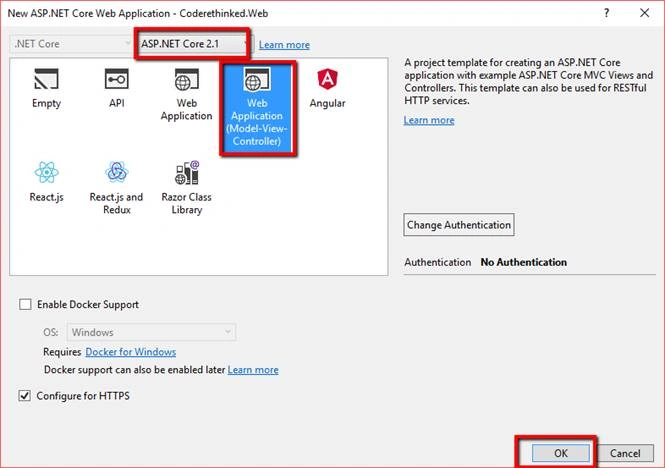Open the ASP.NET Core 2.1 version dropdown
The height and width of the screenshot is (468, 665).
tap(194, 44)
